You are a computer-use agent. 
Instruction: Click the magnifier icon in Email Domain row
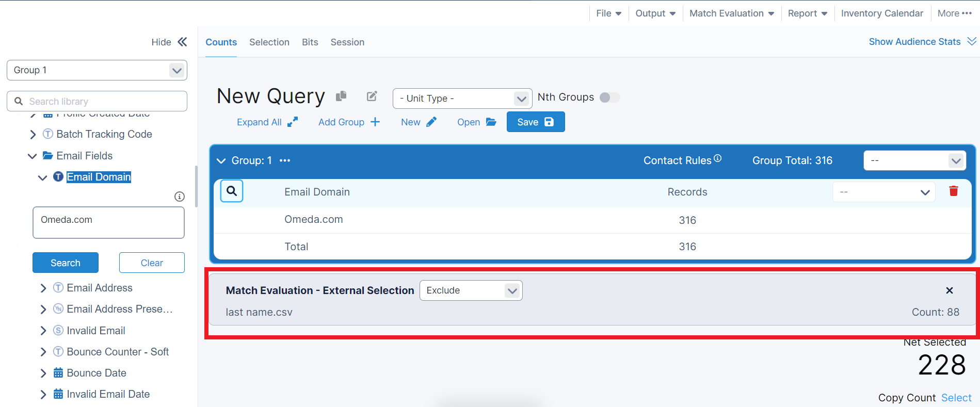click(232, 191)
